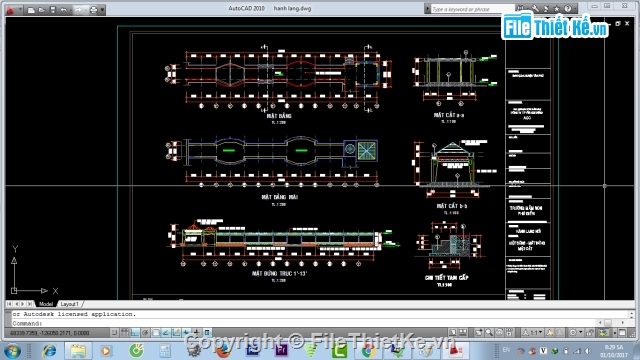Expand the Quick Access Toolbar customize arrow

[x=102, y=10]
